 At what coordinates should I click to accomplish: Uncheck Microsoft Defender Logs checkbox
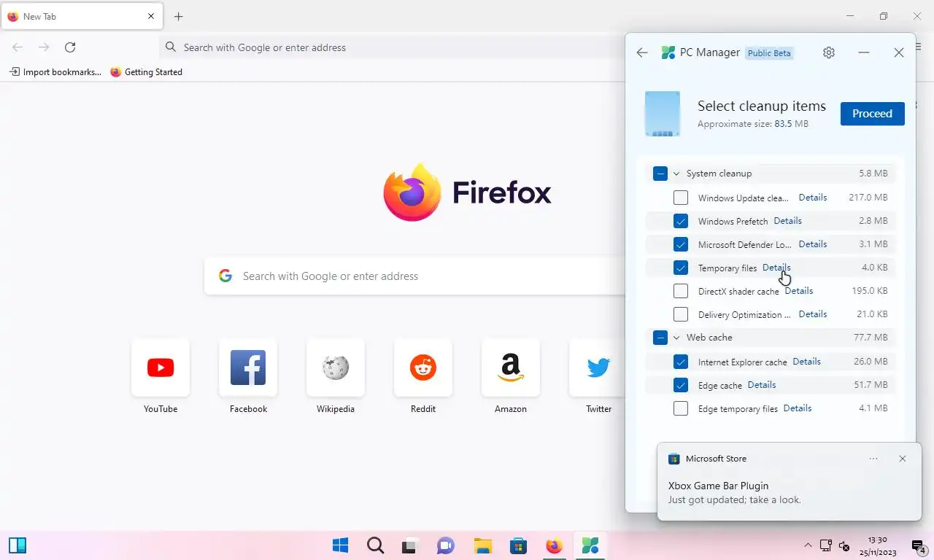click(x=680, y=244)
